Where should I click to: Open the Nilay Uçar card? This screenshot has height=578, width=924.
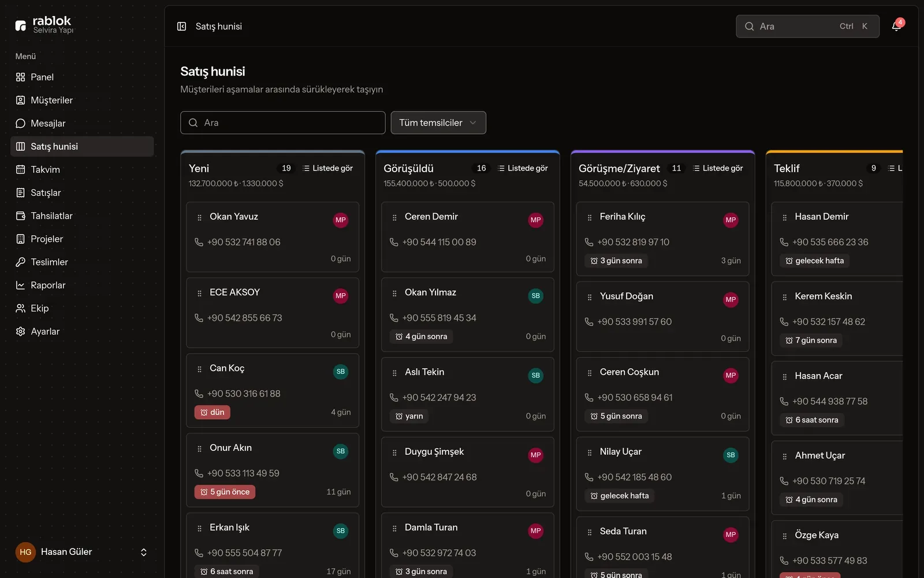(x=662, y=474)
